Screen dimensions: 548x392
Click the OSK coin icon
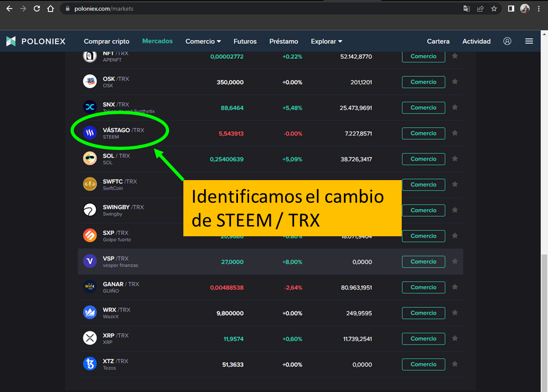tap(90, 82)
